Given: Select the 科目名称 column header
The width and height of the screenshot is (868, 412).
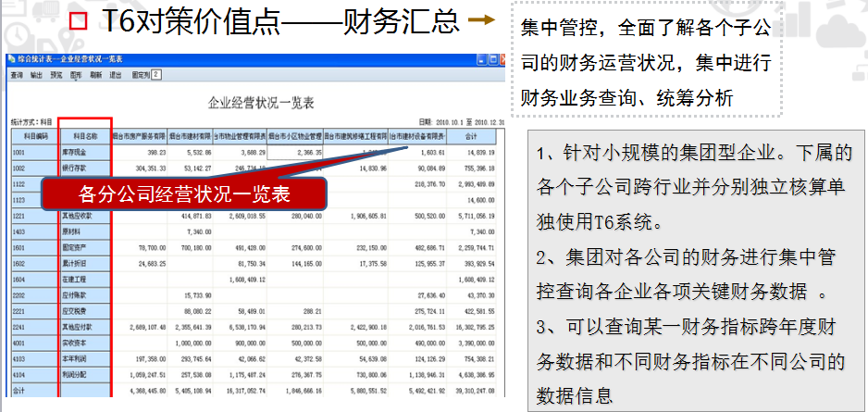Looking at the screenshot, I should [x=85, y=136].
